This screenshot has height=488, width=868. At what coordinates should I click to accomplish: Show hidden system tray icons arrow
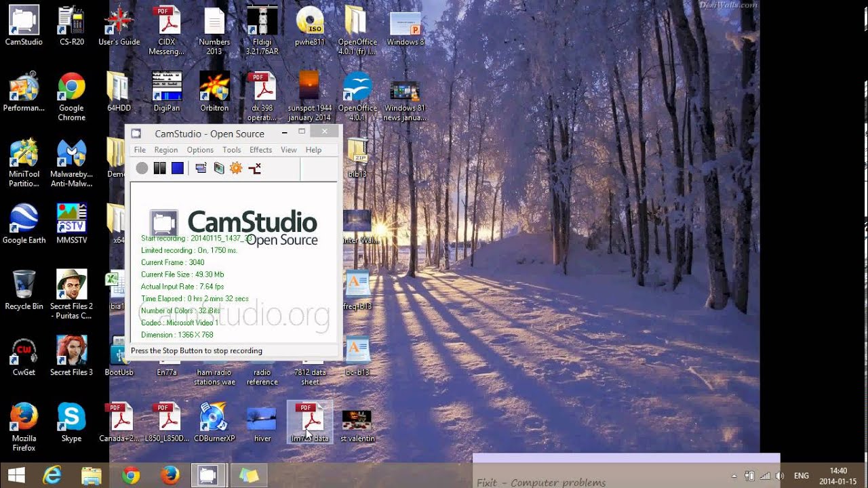(x=734, y=476)
